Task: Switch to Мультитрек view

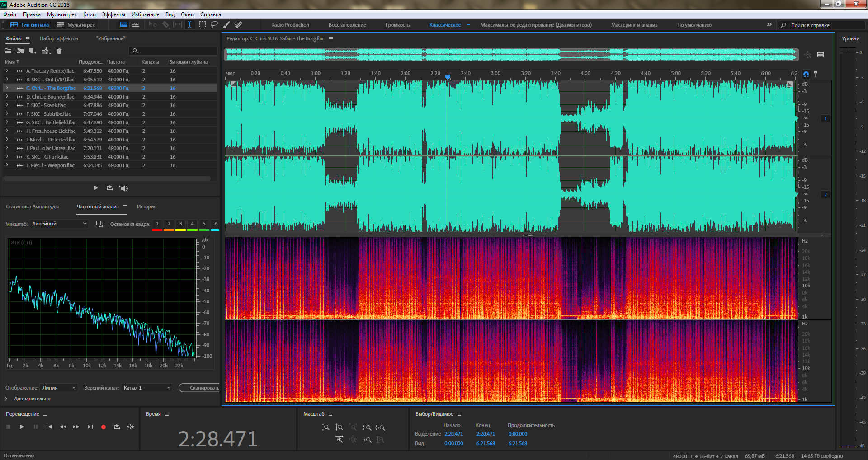Action: coord(76,25)
